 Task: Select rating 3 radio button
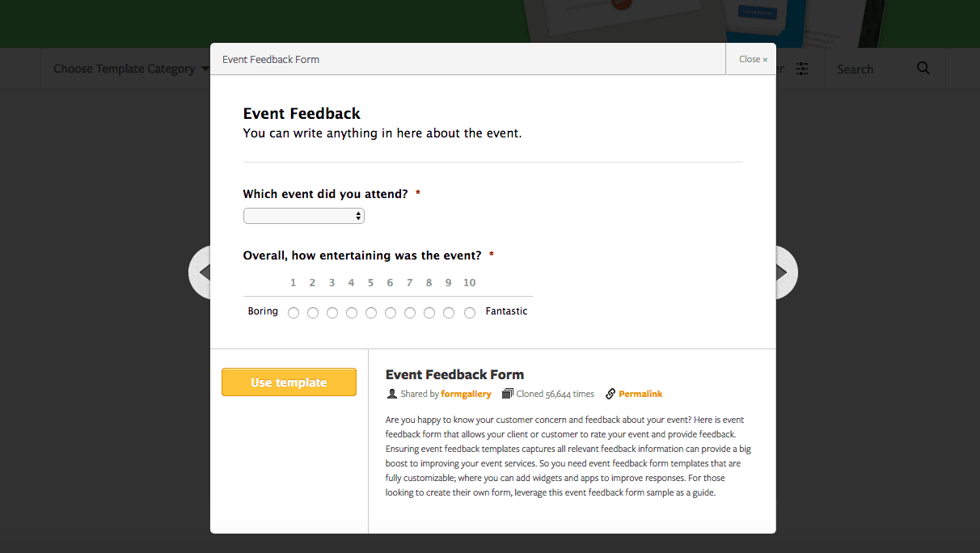point(332,313)
